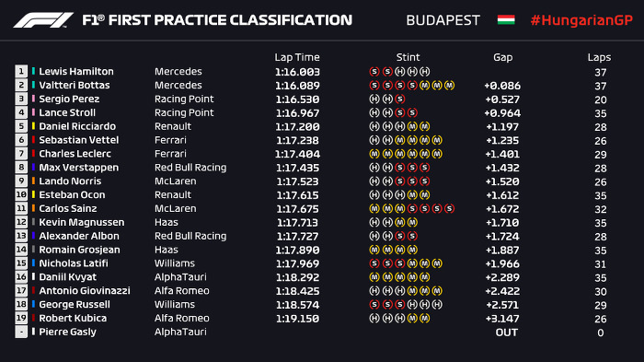Click the Gap column header
Viewport: 644px width, 362px height.
pos(502,58)
